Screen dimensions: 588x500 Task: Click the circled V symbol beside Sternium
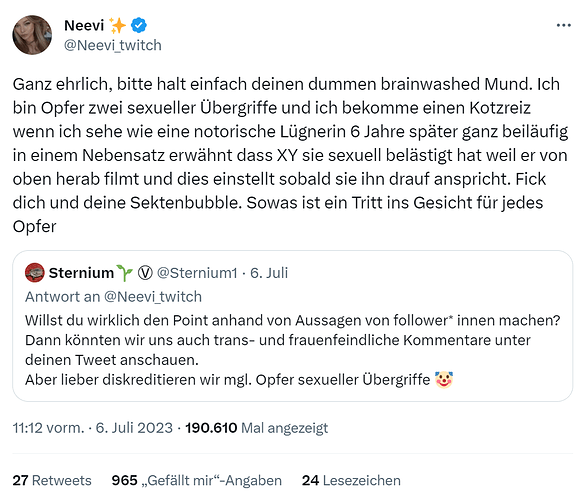[x=145, y=273]
